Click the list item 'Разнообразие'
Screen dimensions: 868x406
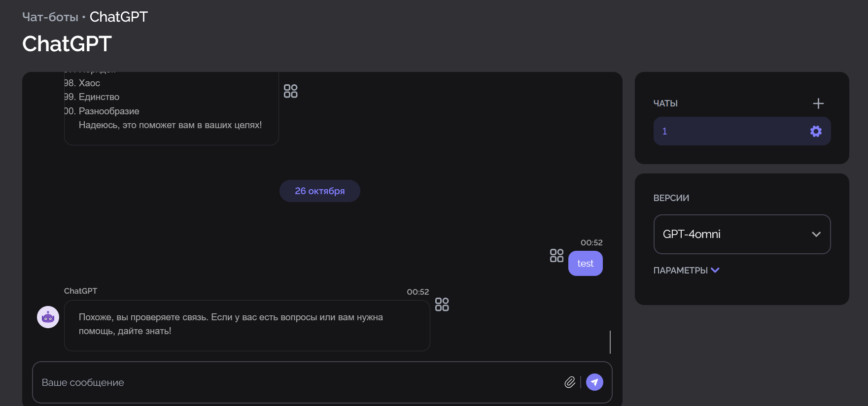point(109,111)
